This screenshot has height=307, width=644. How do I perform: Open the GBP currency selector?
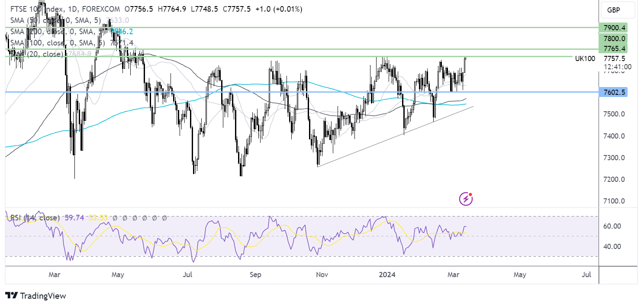[x=617, y=10]
